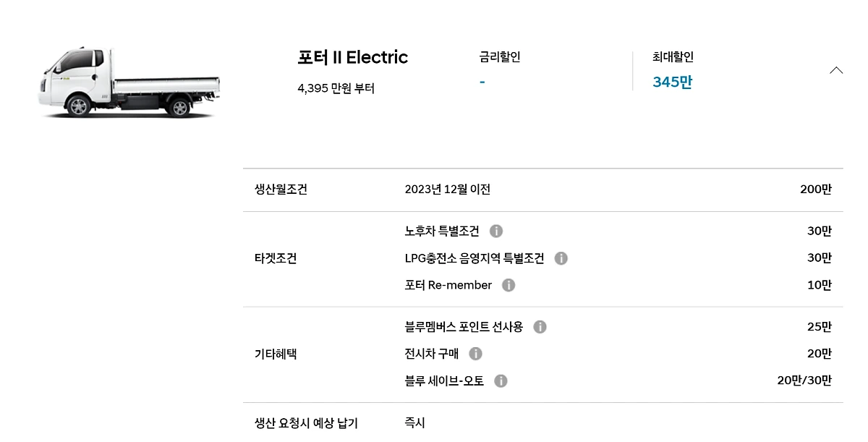Select the 생산월조건 row label
The image size is (868, 442).
(281, 190)
